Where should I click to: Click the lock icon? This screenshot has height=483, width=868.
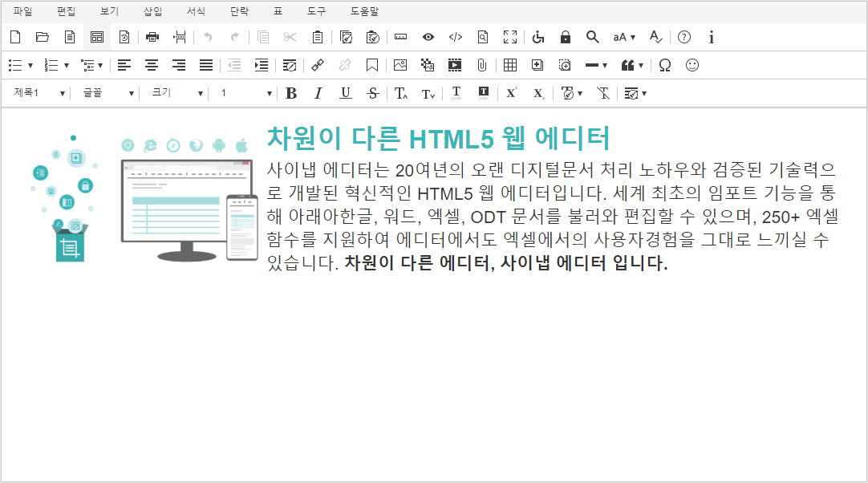pos(566,37)
